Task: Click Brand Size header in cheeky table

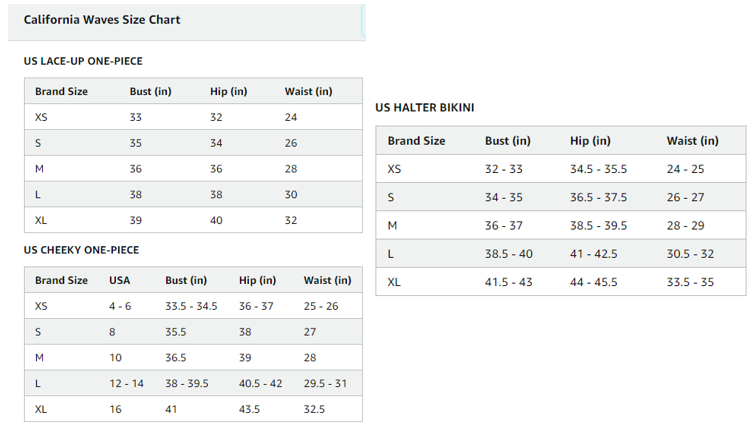Action: pos(61,280)
